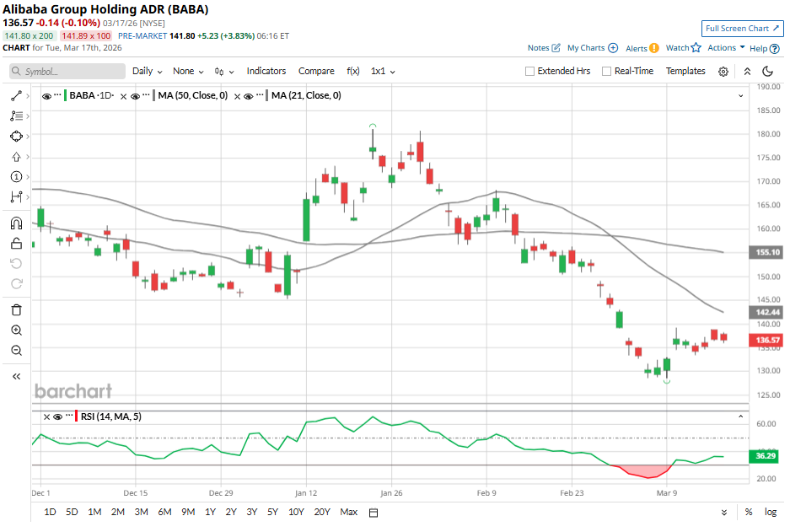
Task: Open the Indicators menu
Action: tap(266, 71)
